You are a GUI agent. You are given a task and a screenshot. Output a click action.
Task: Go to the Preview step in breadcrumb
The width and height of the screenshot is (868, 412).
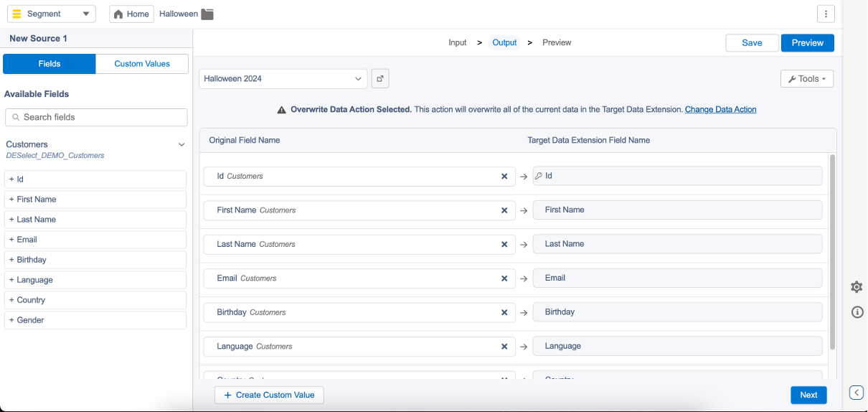[557, 43]
